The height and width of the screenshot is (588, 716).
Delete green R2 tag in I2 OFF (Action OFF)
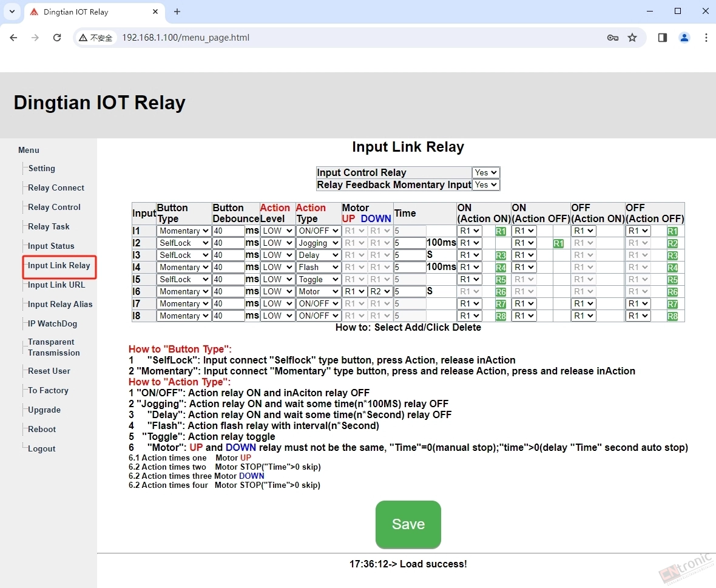click(672, 243)
